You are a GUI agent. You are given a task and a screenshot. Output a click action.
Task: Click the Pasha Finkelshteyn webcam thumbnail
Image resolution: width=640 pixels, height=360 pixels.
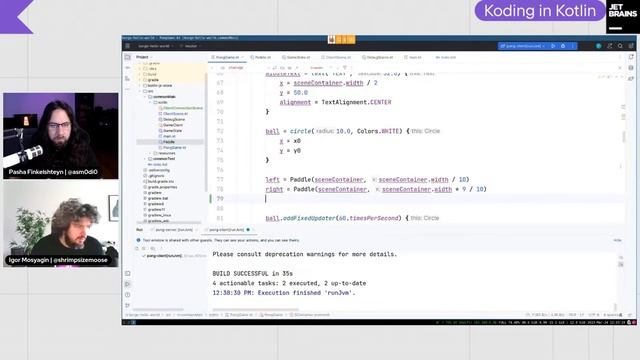click(x=61, y=136)
